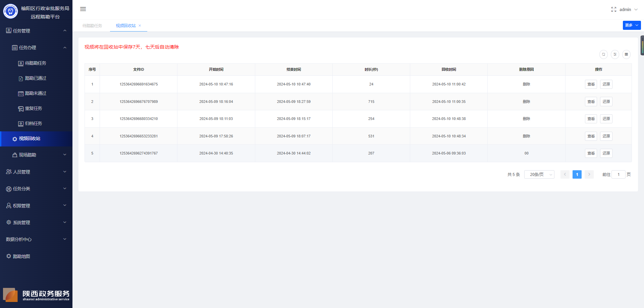Image resolution: width=644 pixels, height=308 pixels.
Task: Expand the 人员管理 menu
Action: 36,172
